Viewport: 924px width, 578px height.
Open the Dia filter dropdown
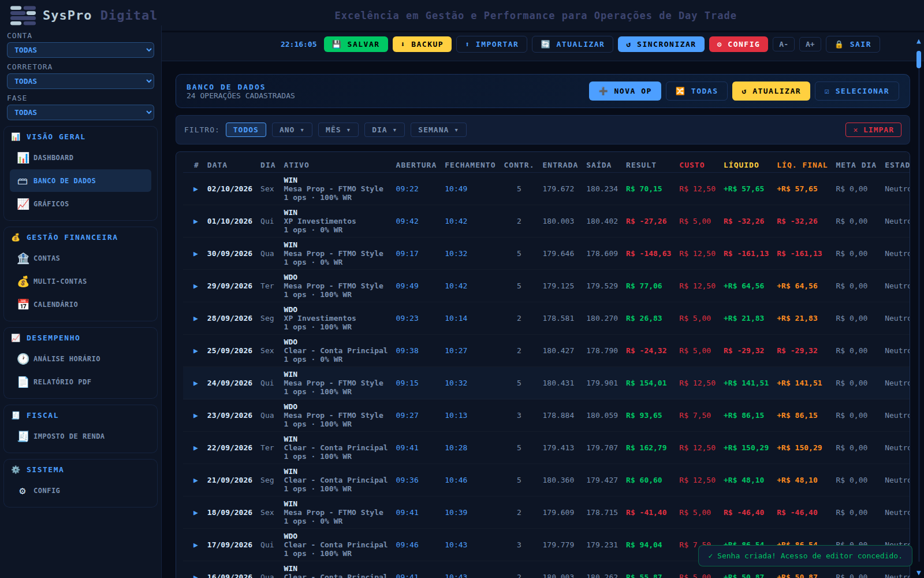[x=384, y=130]
